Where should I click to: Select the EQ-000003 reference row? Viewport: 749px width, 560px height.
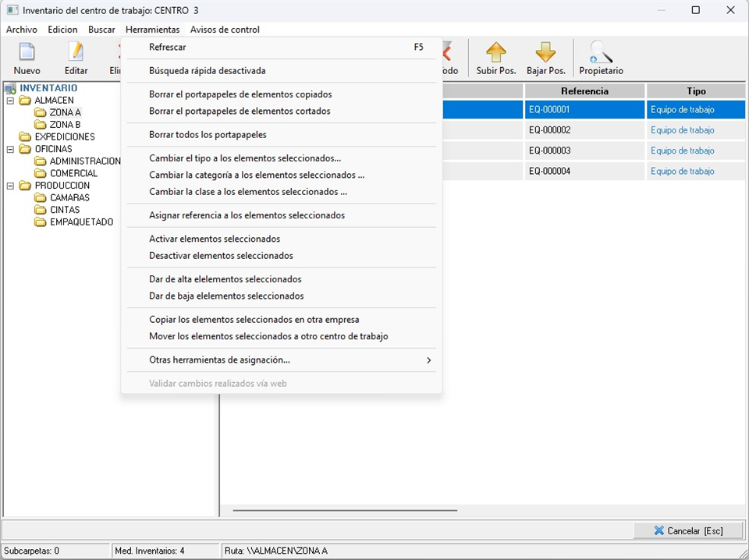point(550,151)
